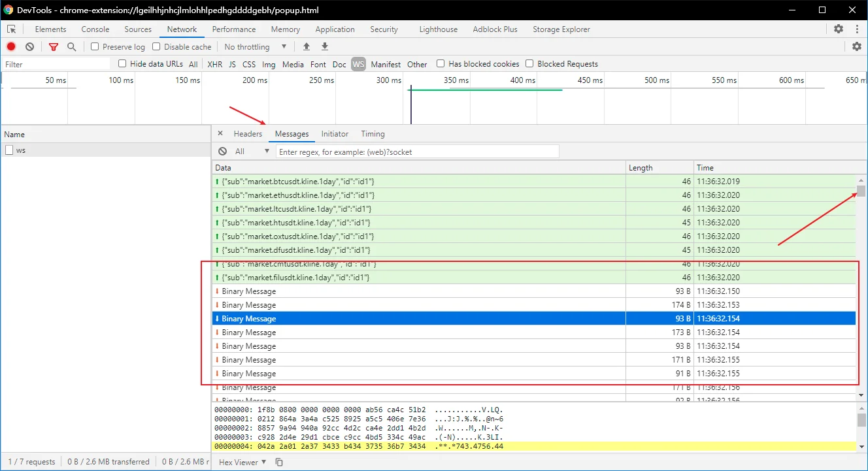Check Blocked Requests option
This screenshot has height=471, width=868.
(x=530, y=63)
